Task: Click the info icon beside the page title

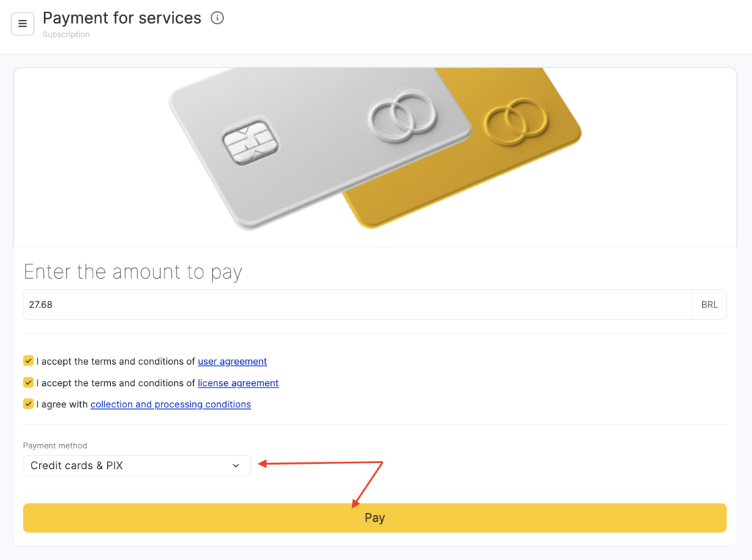Action: pos(217,18)
